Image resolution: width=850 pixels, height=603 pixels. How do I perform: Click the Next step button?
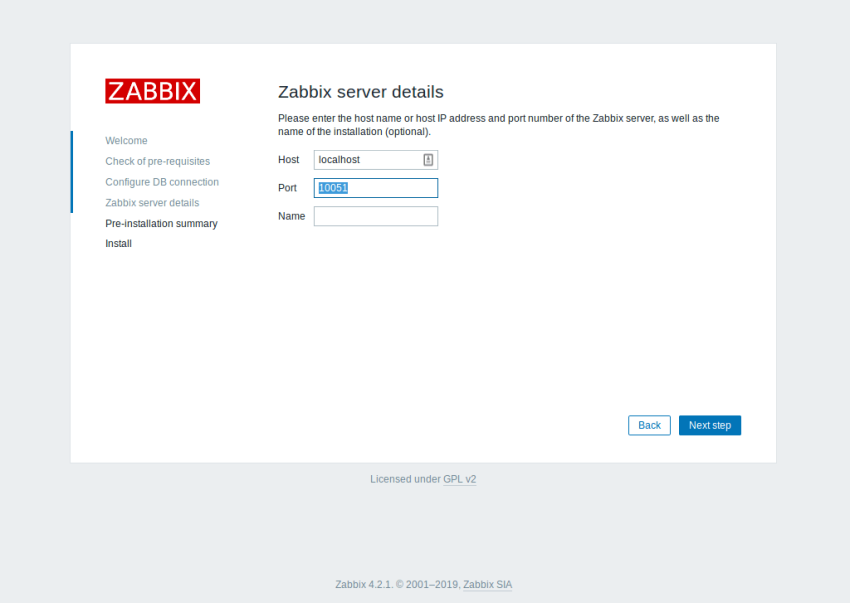click(x=710, y=425)
